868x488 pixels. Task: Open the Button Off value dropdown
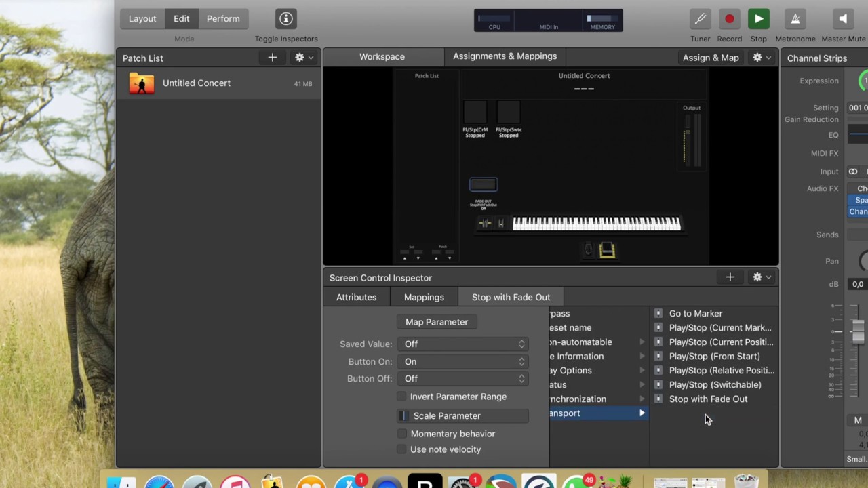(x=465, y=378)
